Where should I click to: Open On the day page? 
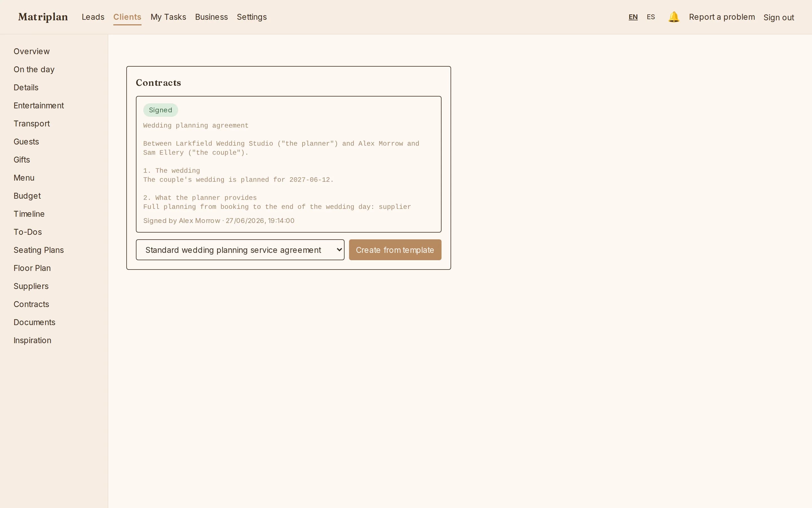34,69
